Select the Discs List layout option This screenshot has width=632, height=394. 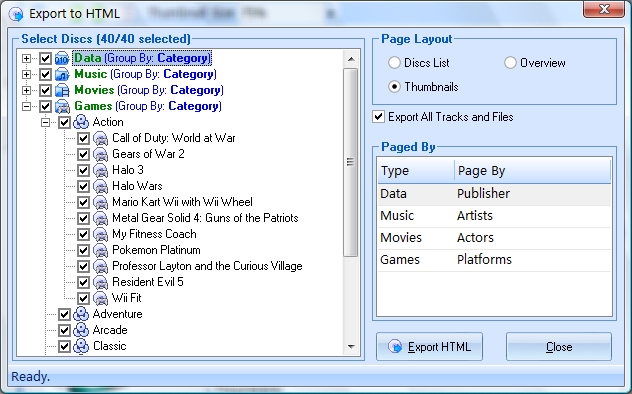(x=394, y=63)
